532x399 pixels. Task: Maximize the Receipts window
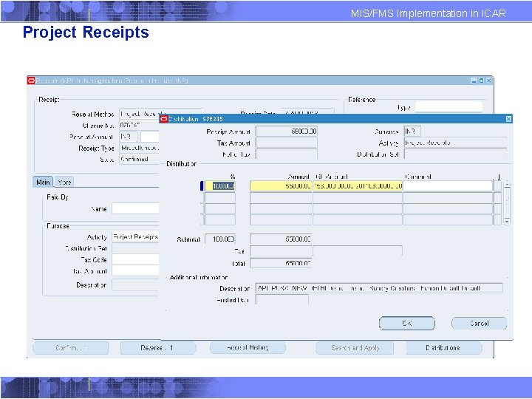click(481, 81)
